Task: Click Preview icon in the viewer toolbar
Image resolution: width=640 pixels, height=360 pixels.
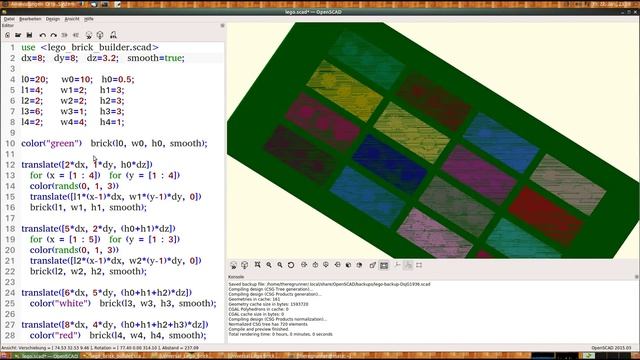Action: (233, 265)
